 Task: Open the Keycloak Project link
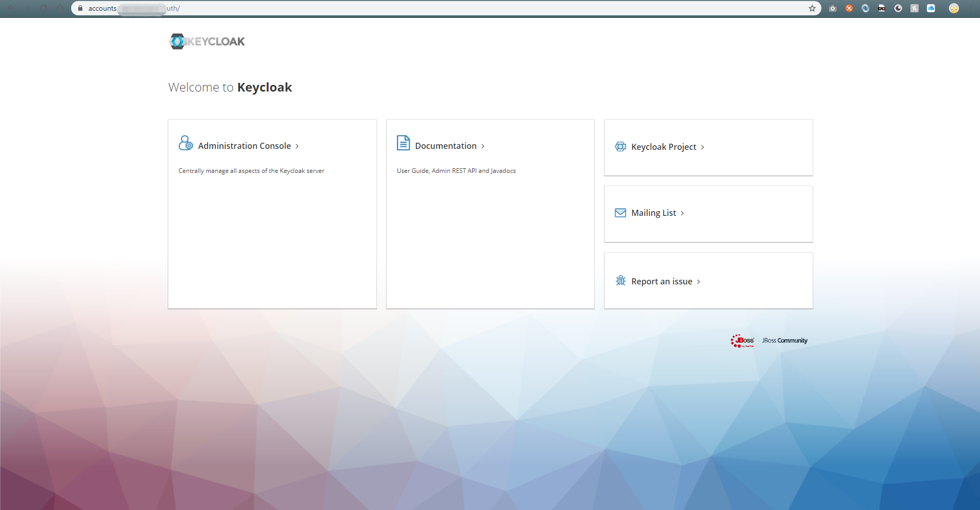coord(664,147)
